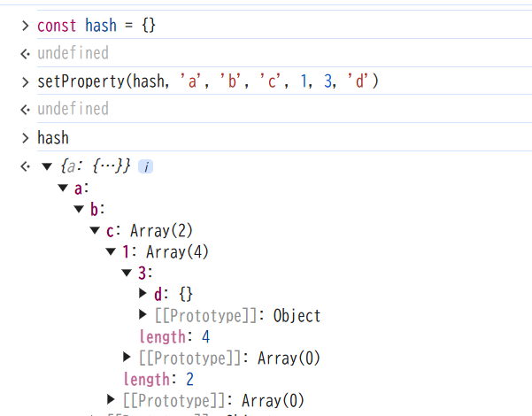This screenshot has width=532, height=416.
Task: Click the output arrow before {a: {…}}
Action: point(25,166)
